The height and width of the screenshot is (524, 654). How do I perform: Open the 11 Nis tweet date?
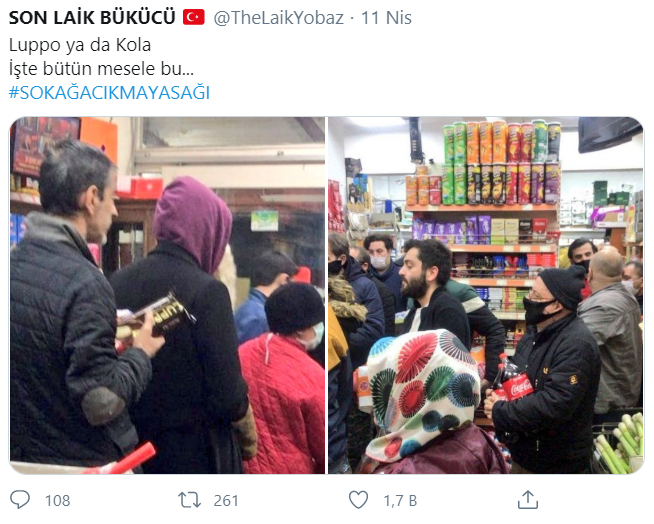pyautogui.click(x=386, y=18)
